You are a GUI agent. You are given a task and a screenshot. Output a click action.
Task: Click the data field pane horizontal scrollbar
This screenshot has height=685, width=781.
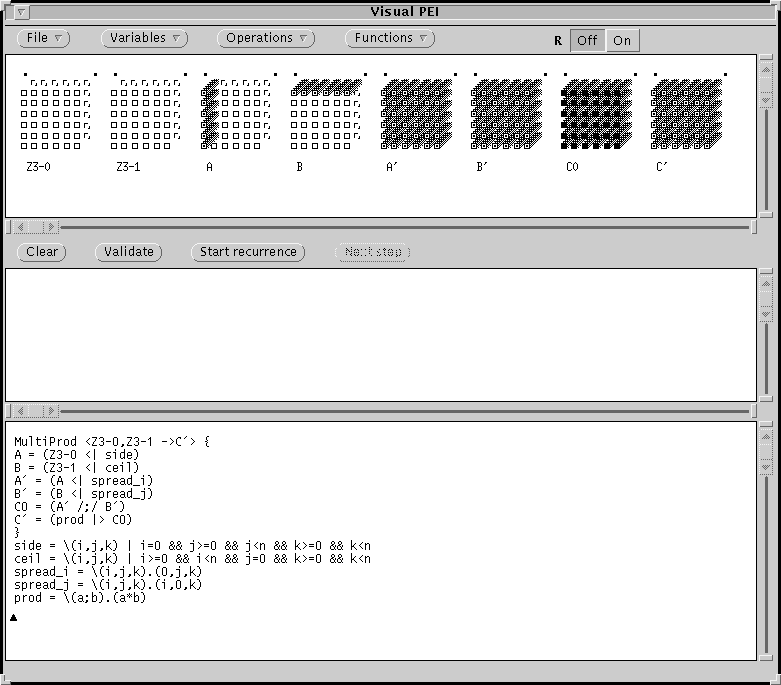point(400,227)
